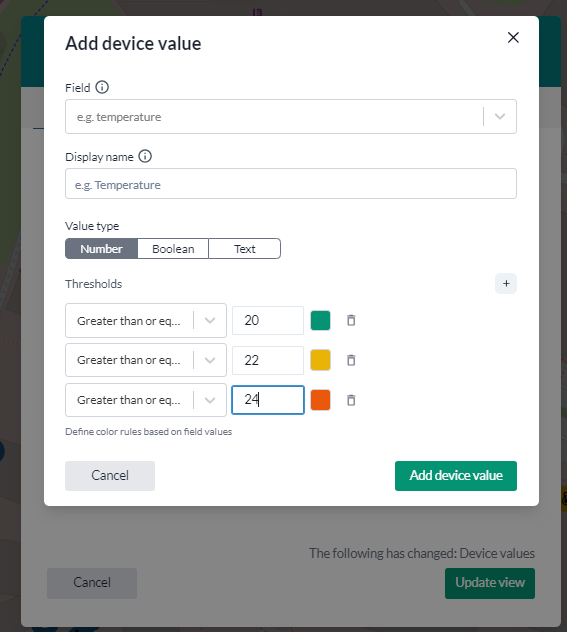Delete the threshold with value 22

pos(351,360)
